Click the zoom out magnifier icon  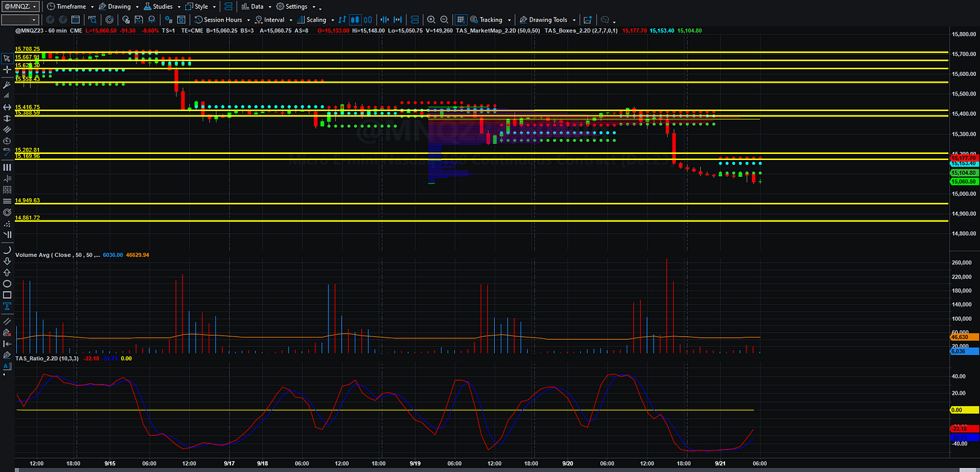(445, 19)
